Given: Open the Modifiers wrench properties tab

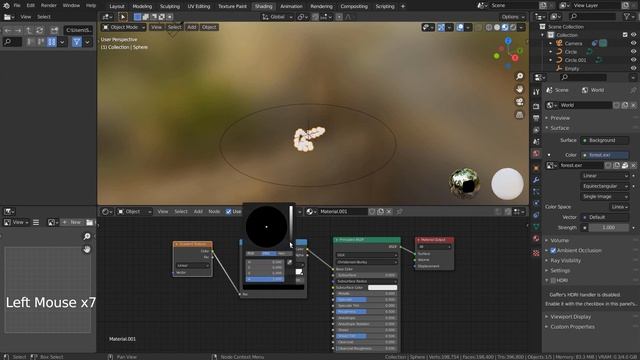Looking at the screenshot, I should [x=536, y=180].
